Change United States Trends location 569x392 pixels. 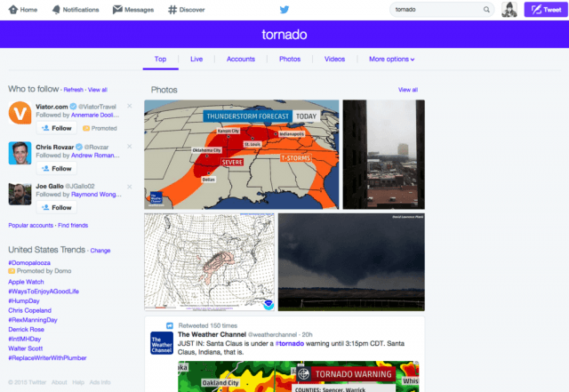pos(100,251)
